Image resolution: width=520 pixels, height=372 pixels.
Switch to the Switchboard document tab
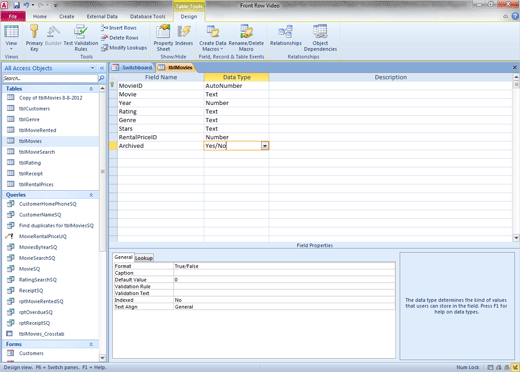(x=132, y=68)
